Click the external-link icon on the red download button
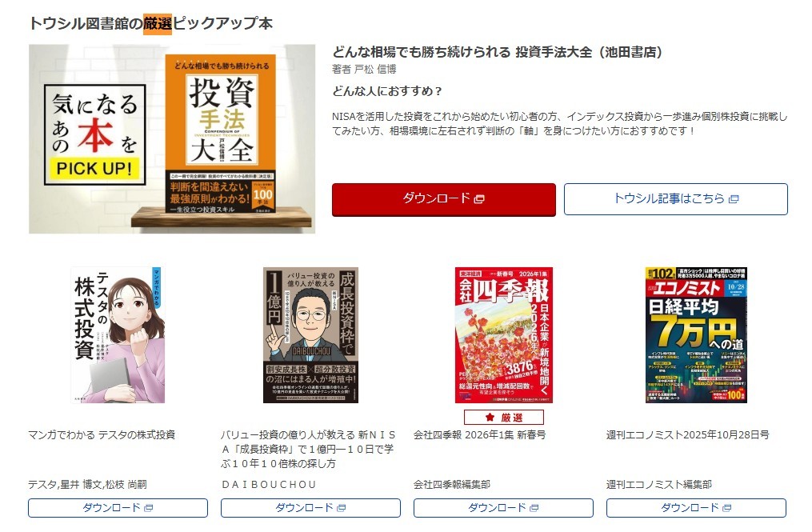 point(479,199)
